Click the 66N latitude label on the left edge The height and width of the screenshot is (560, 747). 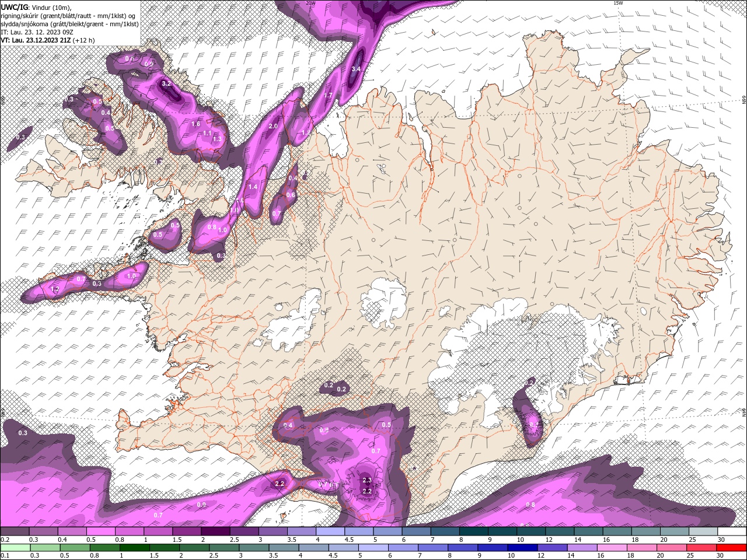point(2,100)
